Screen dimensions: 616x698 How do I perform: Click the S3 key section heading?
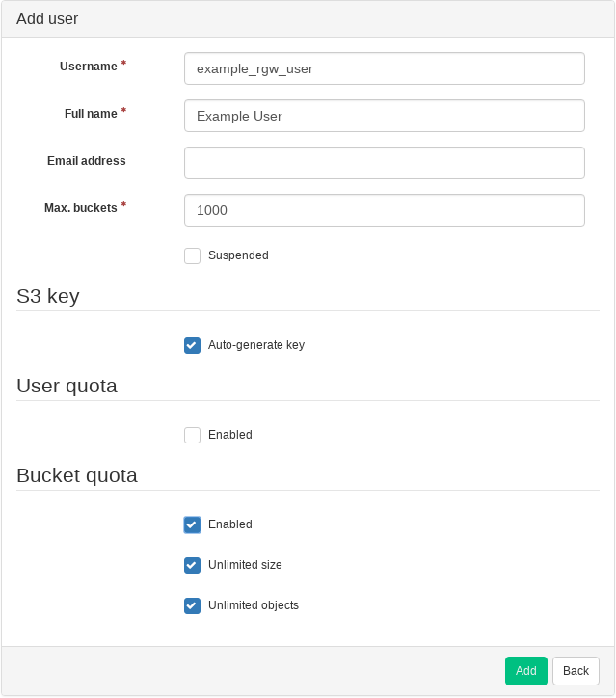pos(48,296)
